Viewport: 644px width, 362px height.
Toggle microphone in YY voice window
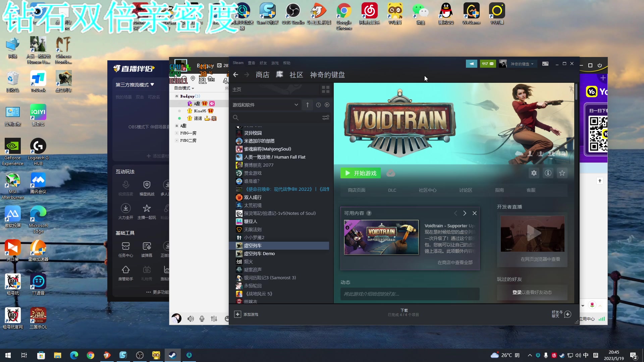pyautogui.click(x=202, y=319)
